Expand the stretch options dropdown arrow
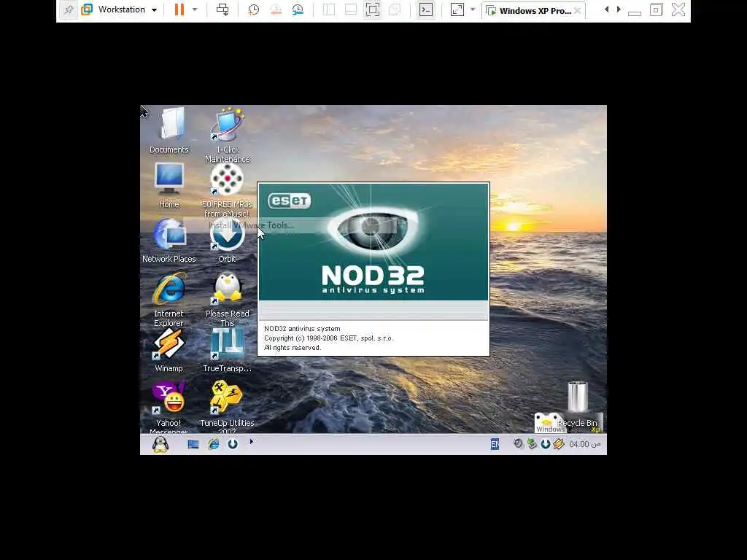747x560 pixels. pyautogui.click(x=473, y=9)
